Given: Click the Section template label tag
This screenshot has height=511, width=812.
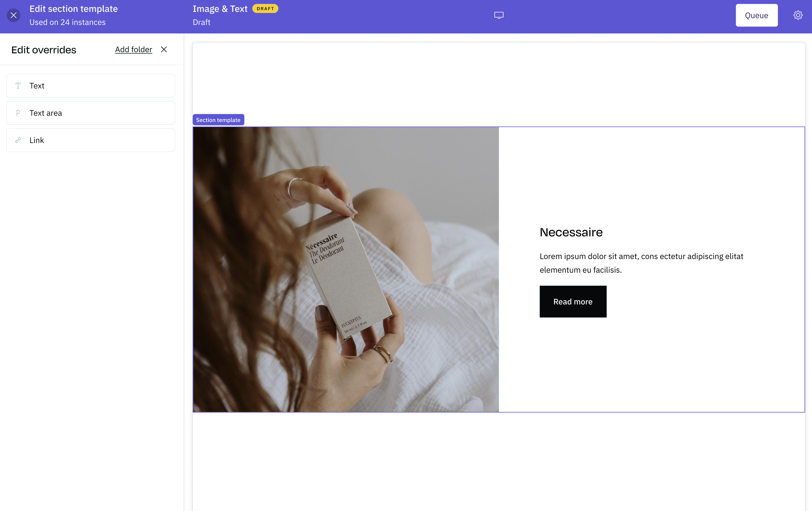Looking at the screenshot, I should pyautogui.click(x=218, y=120).
